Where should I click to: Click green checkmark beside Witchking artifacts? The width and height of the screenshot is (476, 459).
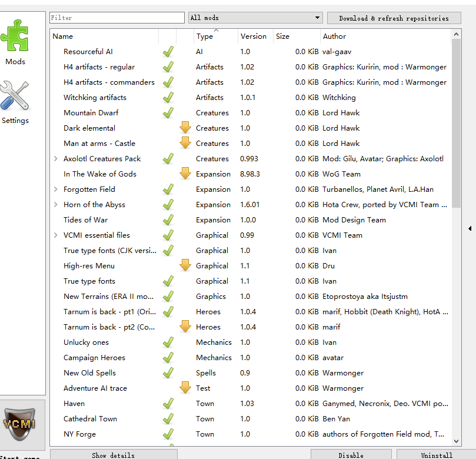168,98
